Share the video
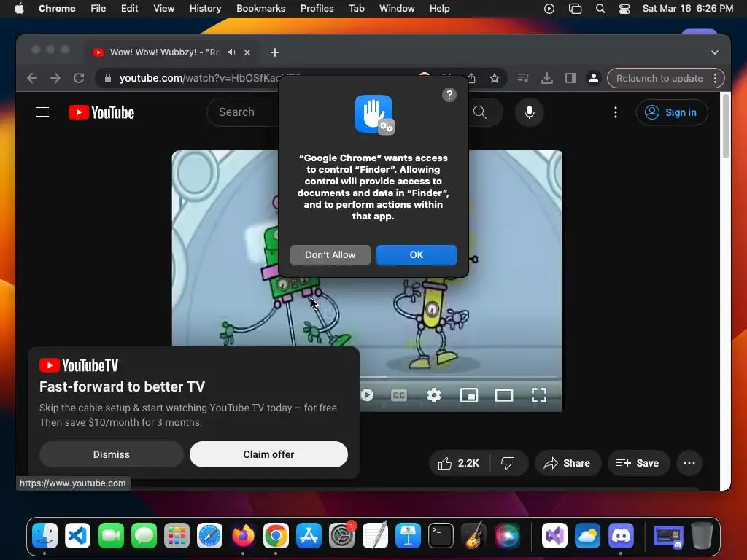Viewport: 747px width, 560px height. (x=567, y=463)
